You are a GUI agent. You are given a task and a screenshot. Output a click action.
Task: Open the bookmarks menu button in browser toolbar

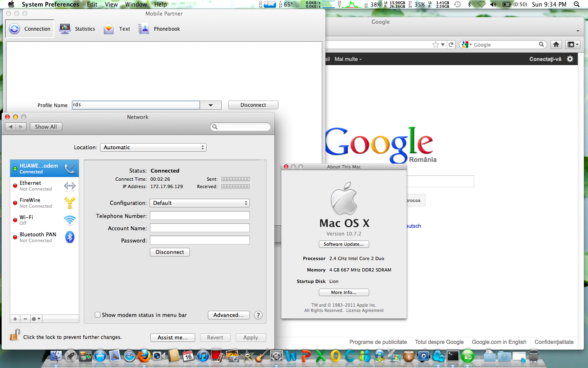pos(573,45)
